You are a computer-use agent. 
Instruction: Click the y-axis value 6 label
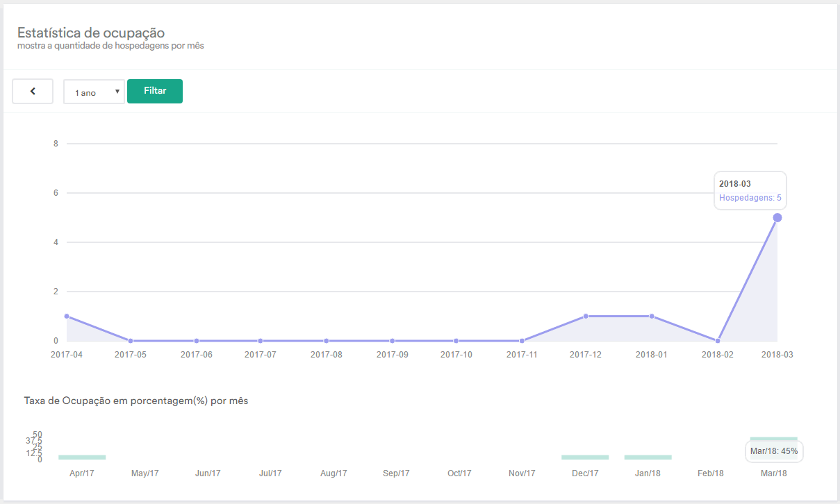pos(56,193)
